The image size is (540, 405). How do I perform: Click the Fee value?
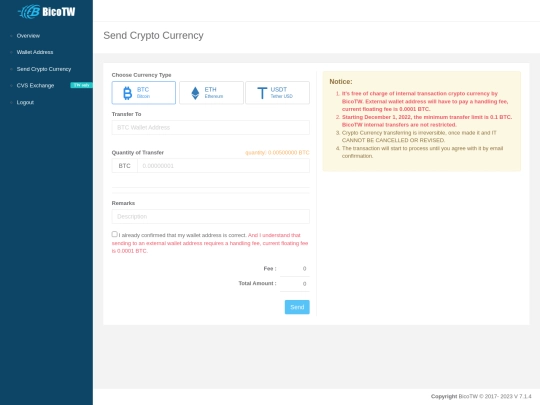304,269
